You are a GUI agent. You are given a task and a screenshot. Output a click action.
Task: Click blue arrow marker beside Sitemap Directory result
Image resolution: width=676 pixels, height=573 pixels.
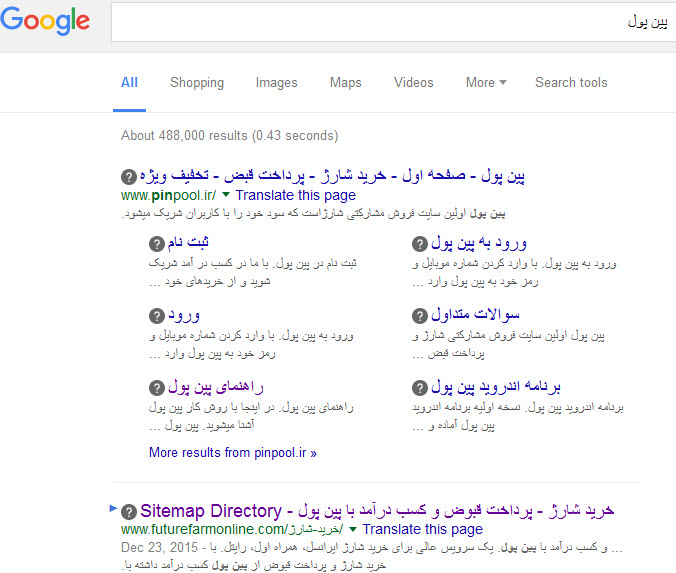tap(113, 509)
